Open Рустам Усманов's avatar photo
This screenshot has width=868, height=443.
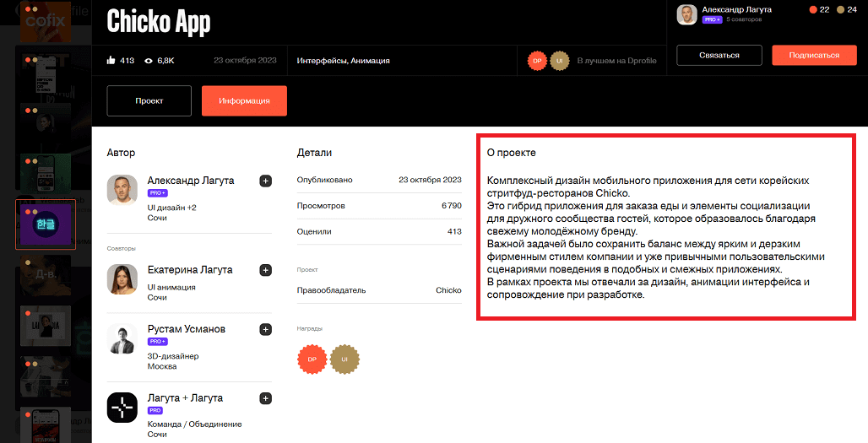[122, 339]
